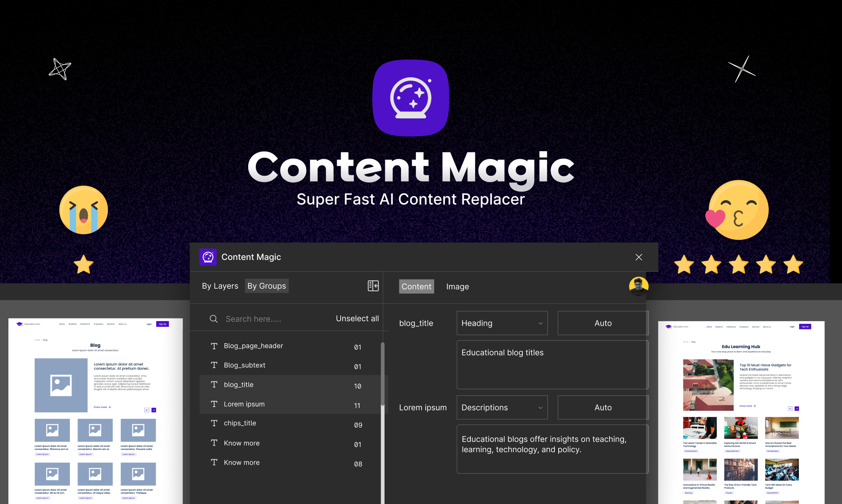Close the Content Magic plugin window
This screenshot has height=504, width=842.
(638, 257)
